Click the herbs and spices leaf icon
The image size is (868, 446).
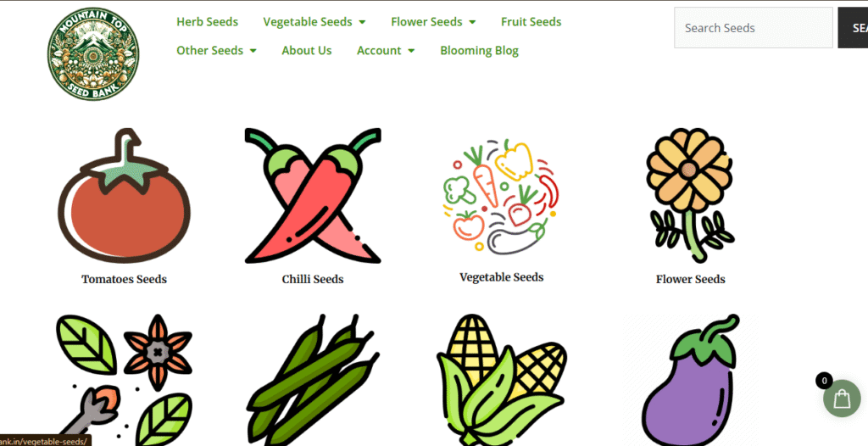[124, 380]
